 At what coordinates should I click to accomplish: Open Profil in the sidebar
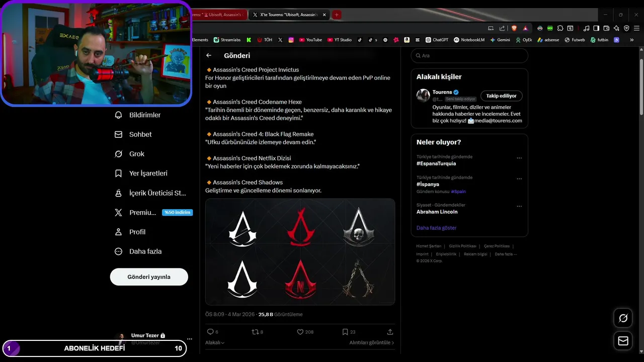[x=130, y=232]
